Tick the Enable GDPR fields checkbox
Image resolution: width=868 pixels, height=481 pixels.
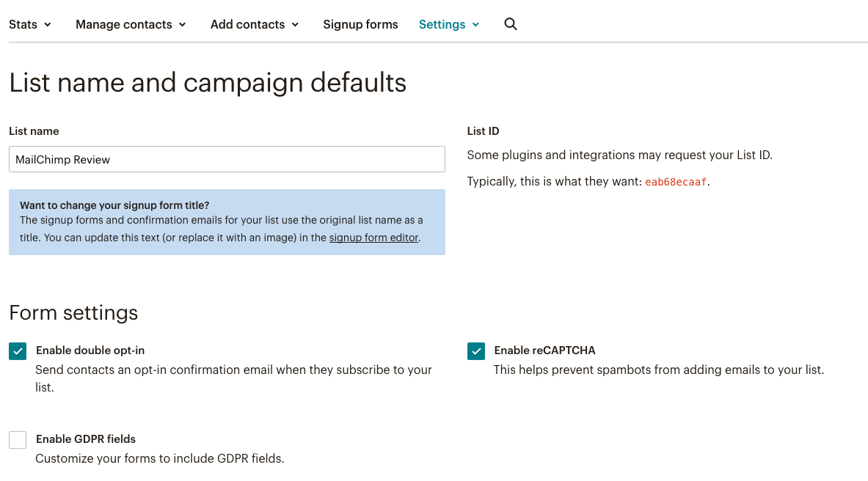pyautogui.click(x=18, y=439)
